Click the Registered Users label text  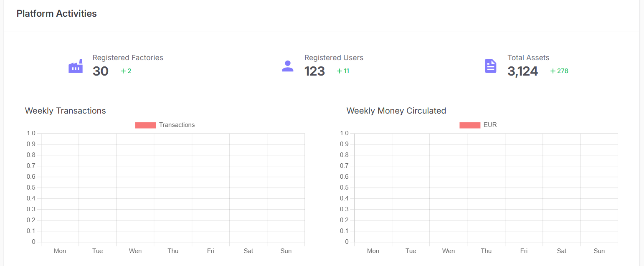pos(334,58)
